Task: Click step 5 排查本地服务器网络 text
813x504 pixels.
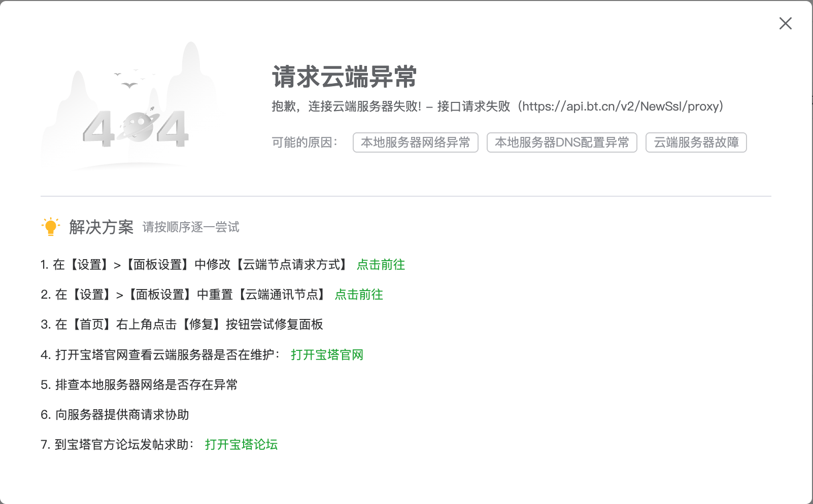Action: tap(139, 385)
